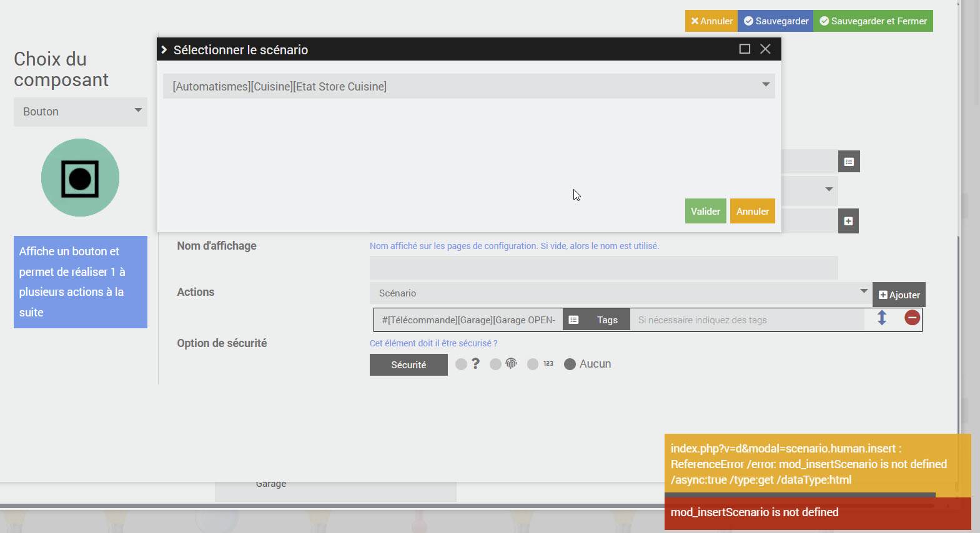Click Sauvegarder et Fermer button
The width and height of the screenshot is (980, 533).
[873, 21]
